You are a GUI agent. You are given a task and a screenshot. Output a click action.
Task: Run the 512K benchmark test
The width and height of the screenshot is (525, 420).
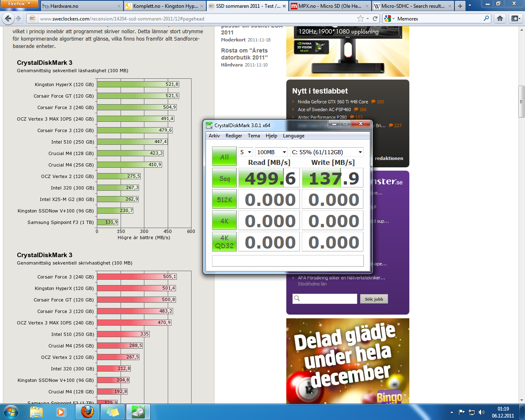[224, 199]
